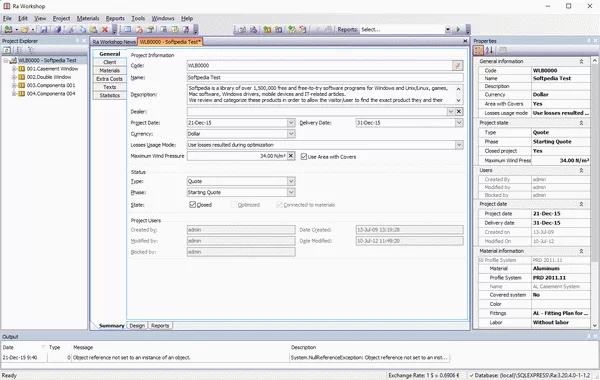Click the red X Delete toolbar icon
The image size is (600, 380).
[x=105, y=29]
